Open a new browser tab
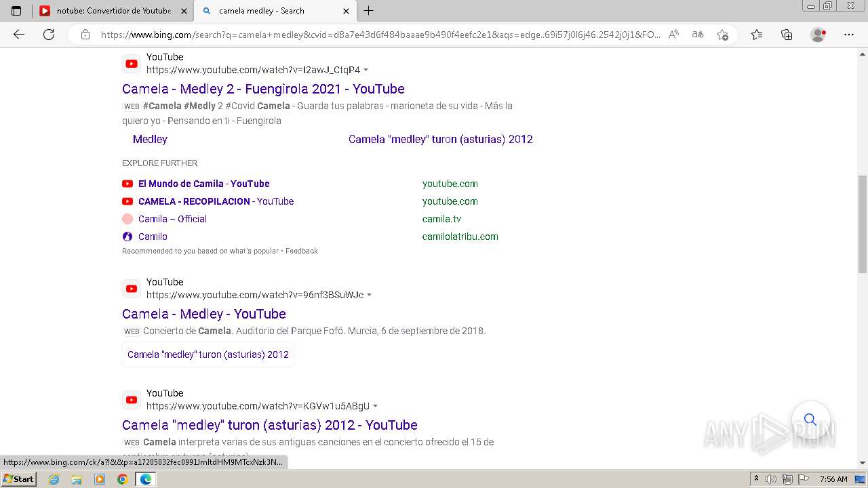The height and width of the screenshot is (488, 868). (368, 11)
